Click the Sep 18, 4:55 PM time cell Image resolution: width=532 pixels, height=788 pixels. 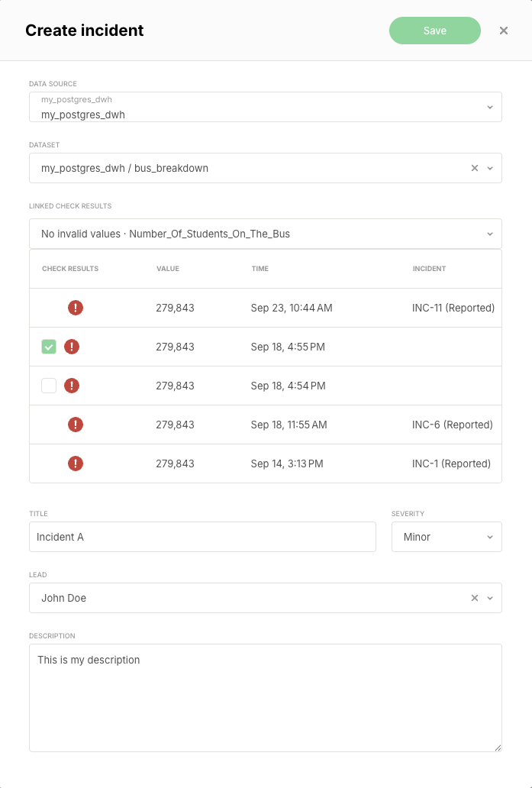[288, 347]
